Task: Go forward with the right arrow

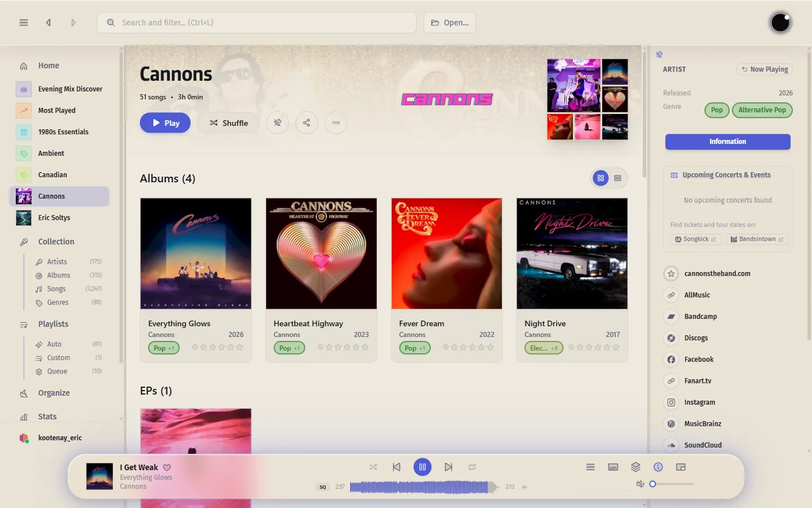Action: (x=73, y=23)
